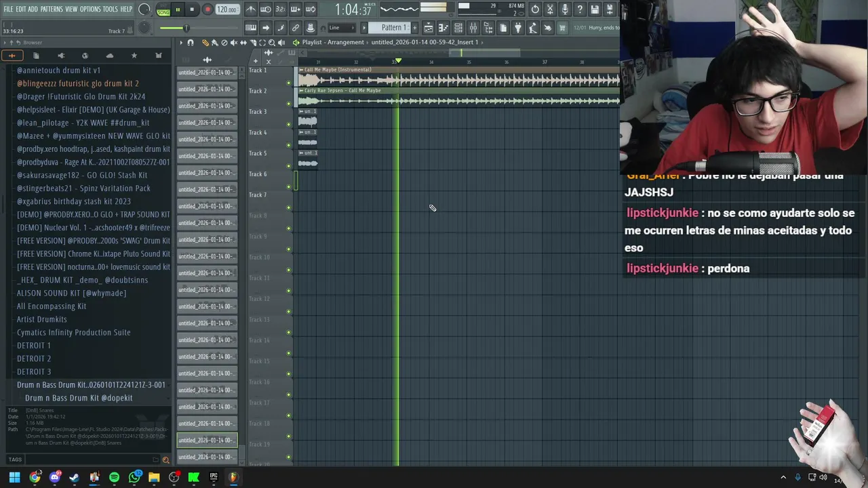The image size is (868, 488).
Task: Pause playback in the transport bar
Action: (x=178, y=9)
